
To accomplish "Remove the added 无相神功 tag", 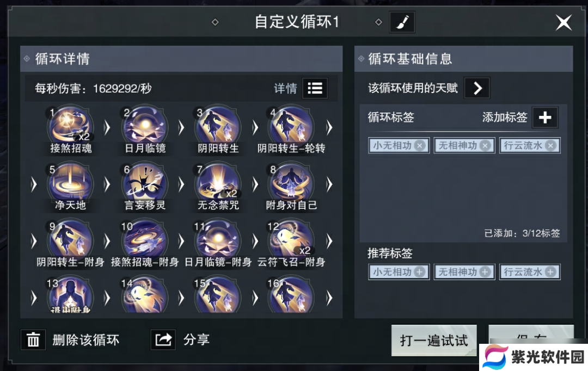I will tap(485, 145).
